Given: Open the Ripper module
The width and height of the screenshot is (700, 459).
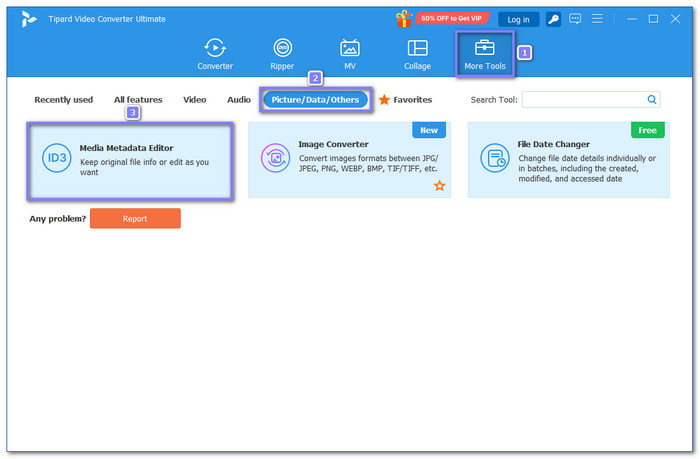Looking at the screenshot, I should (x=282, y=54).
